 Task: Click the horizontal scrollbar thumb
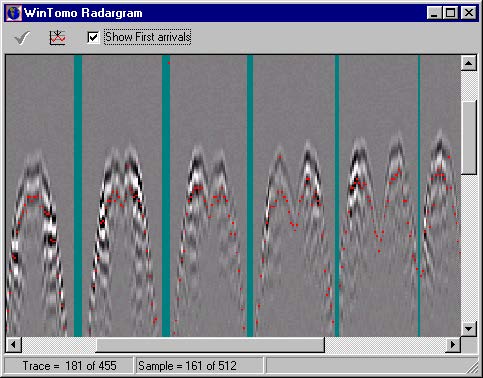[210, 344]
